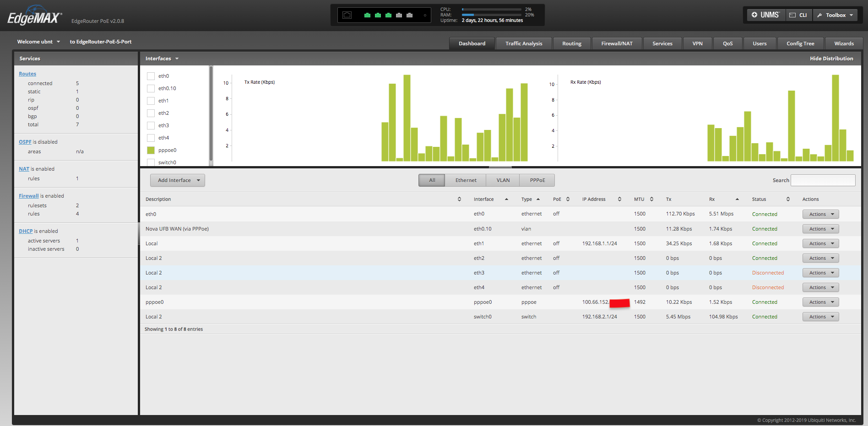868x426 pixels.
Task: Expand the Interfaces panel dropdown
Action: [162, 59]
